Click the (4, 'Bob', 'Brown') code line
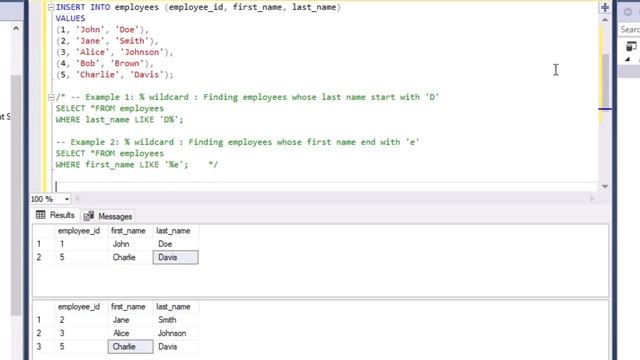The width and height of the screenshot is (640, 360). point(105,63)
